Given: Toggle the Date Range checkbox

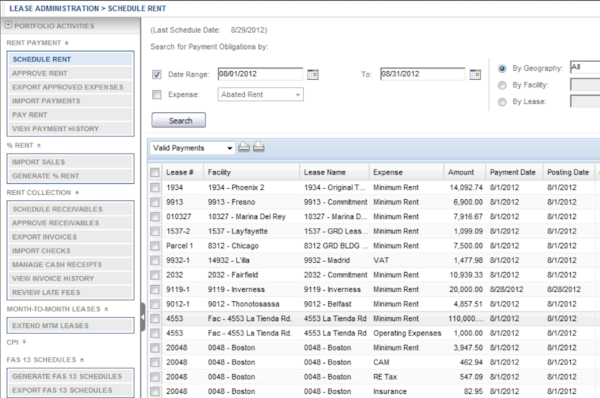Looking at the screenshot, I should tap(157, 74).
